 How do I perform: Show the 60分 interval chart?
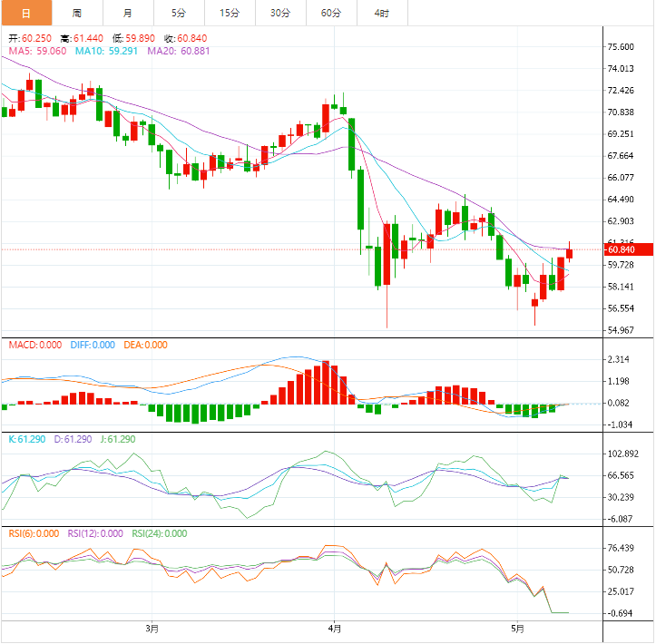pyautogui.click(x=331, y=13)
